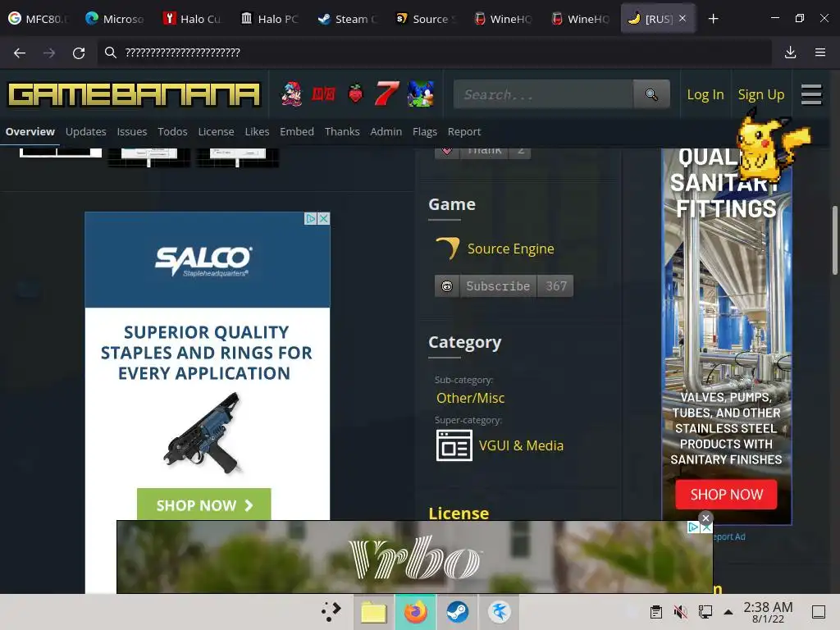
Task: Open the Flags page tab
Action: 425,132
